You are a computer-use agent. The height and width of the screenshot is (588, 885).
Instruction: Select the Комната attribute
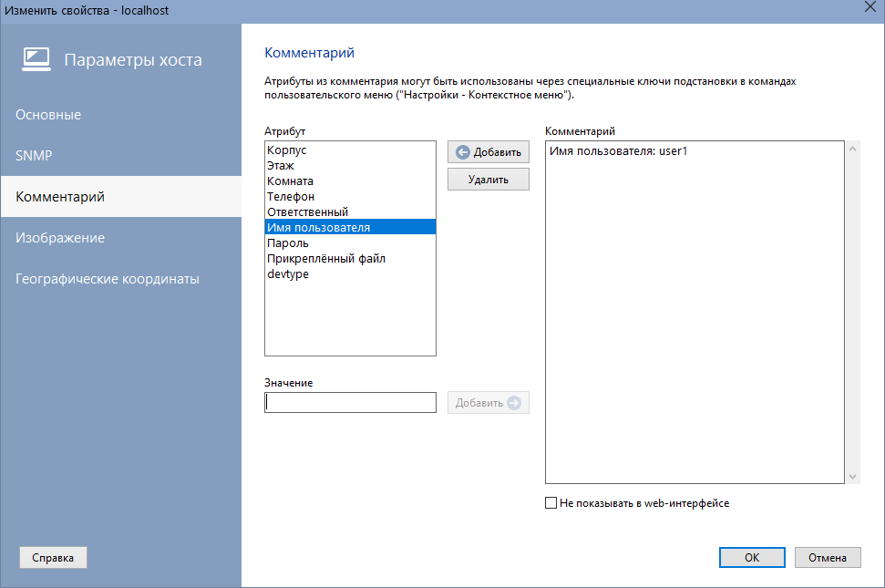point(350,181)
